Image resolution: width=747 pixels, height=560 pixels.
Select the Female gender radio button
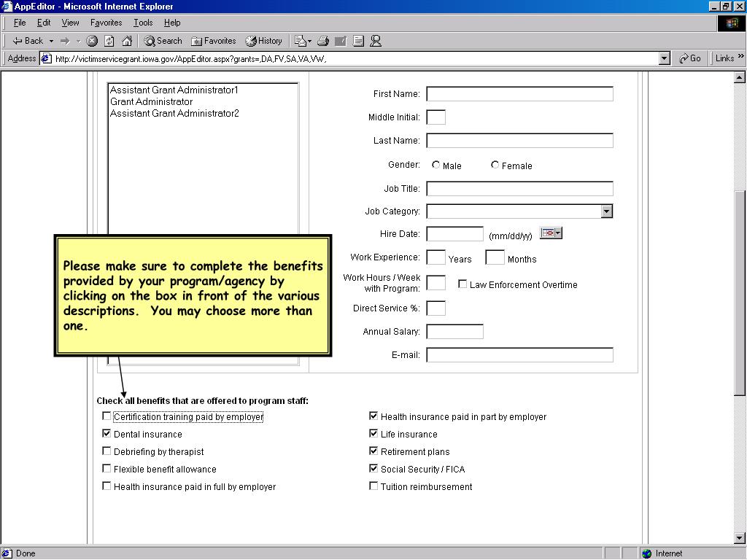[x=495, y=165]
